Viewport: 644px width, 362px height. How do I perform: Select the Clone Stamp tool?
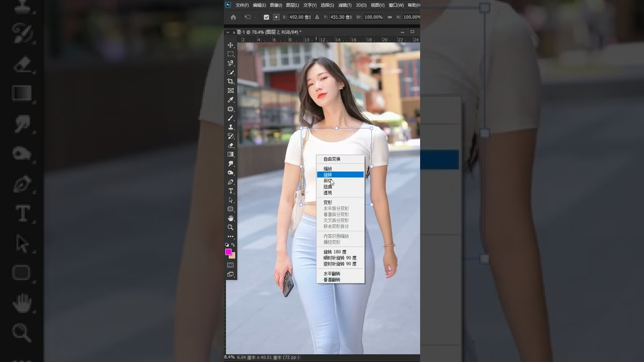[x=230, y=127]
